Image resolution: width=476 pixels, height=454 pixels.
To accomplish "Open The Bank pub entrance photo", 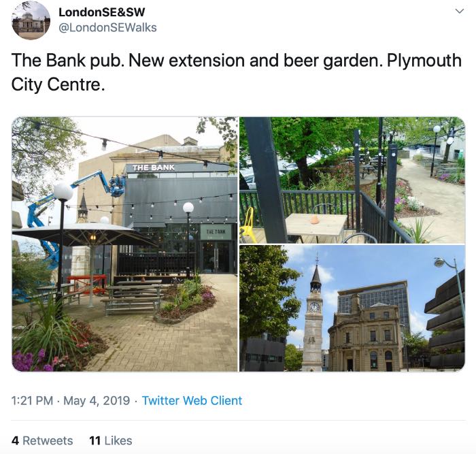I will 124,244.
